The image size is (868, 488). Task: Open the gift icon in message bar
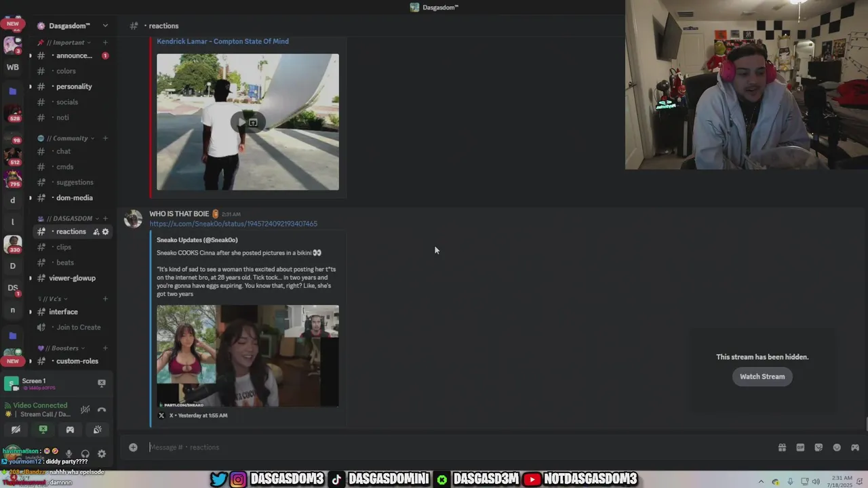pos(782,447)
